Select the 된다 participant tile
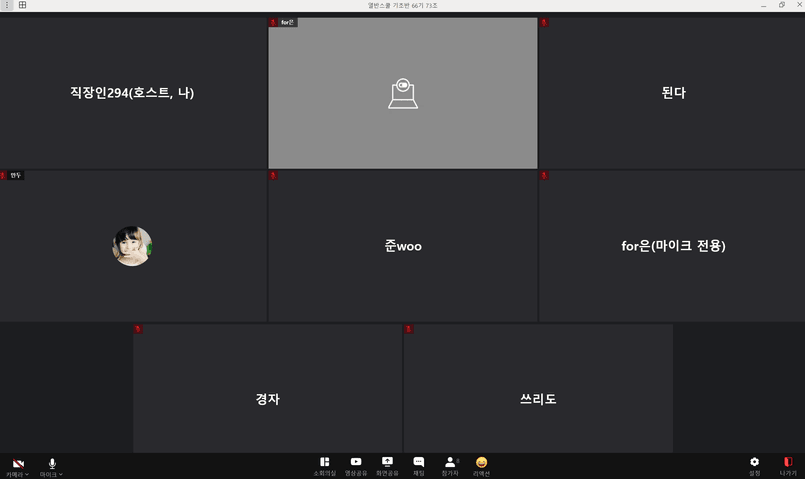This screenshot has width=805, height=479. click(x=673, y=93)
